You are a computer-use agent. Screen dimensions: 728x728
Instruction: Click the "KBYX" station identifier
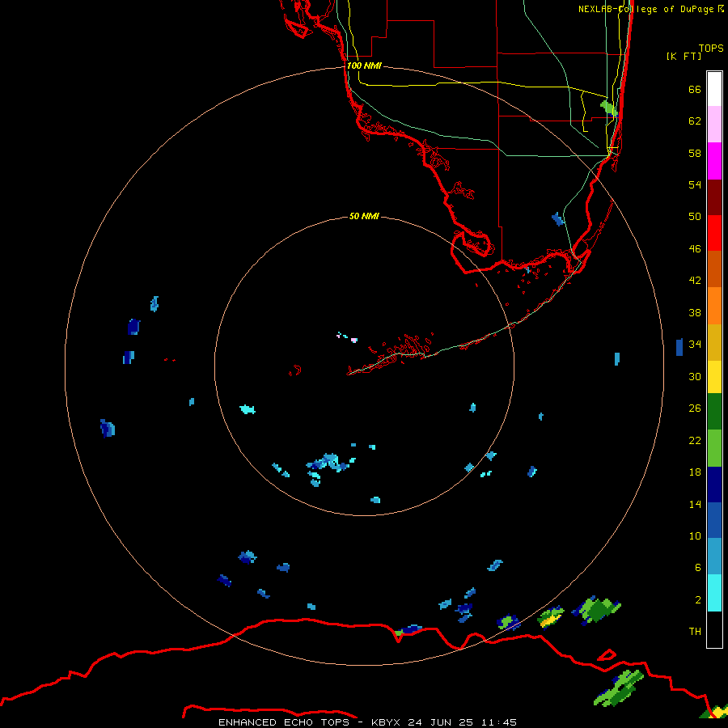[x=385, y=722]
